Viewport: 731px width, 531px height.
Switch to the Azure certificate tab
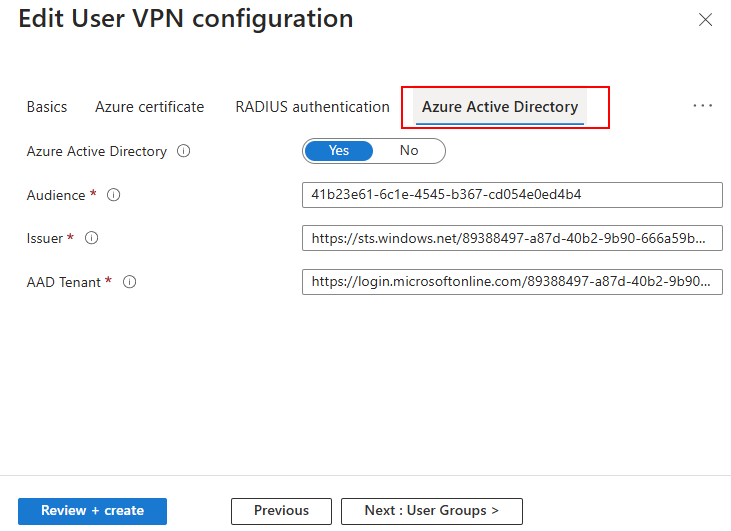coord(150,107)
